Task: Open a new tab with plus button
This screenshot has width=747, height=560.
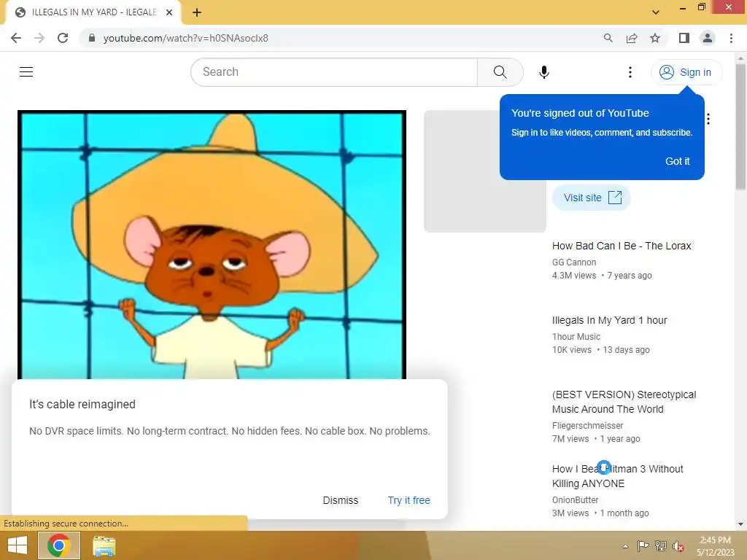Action: point(197,12)
